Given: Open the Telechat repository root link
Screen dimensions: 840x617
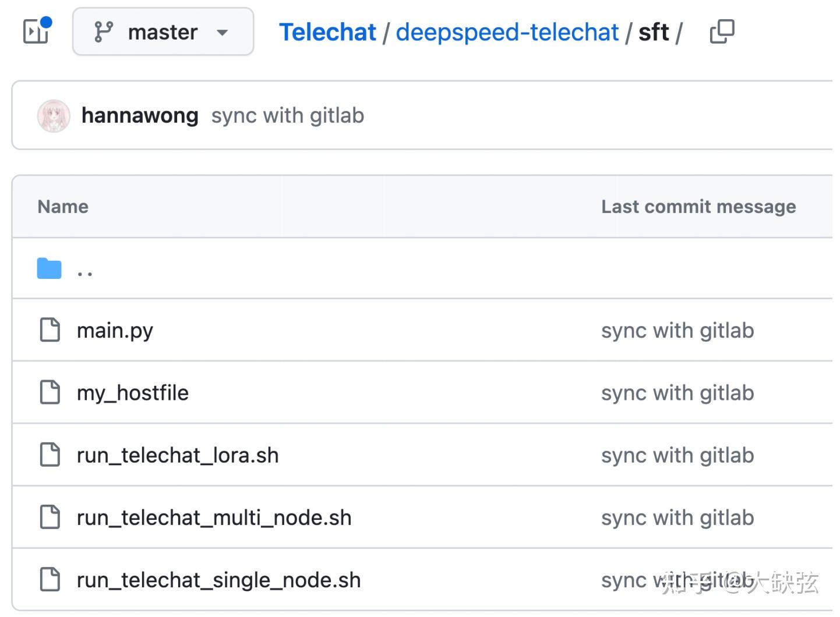Looking at the screenshot, I should pyautogui.click(x=327, y=32).
